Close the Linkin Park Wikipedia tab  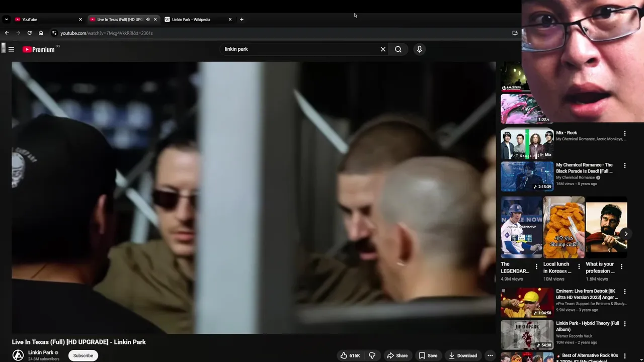230,19
